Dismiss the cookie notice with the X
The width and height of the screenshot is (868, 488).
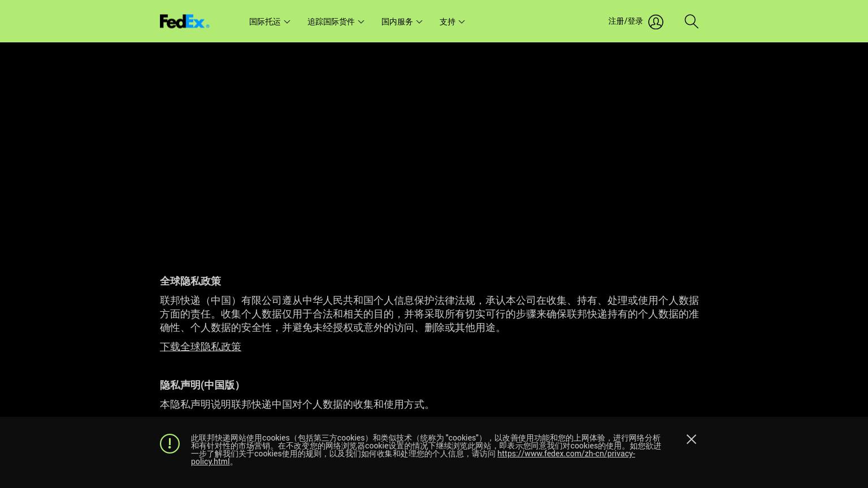(x=691, y=439)
